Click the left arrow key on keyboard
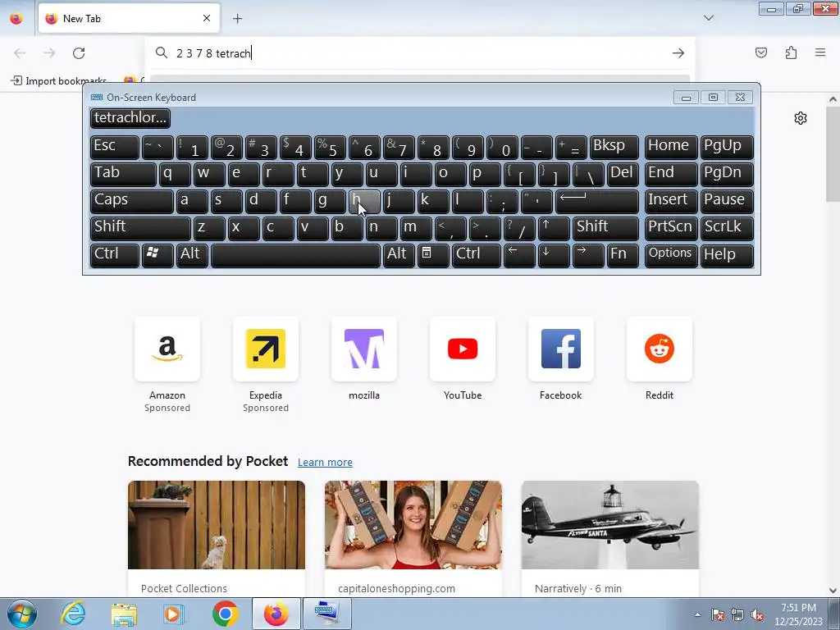The image size is (840, 630). click(x=518, y=255)
